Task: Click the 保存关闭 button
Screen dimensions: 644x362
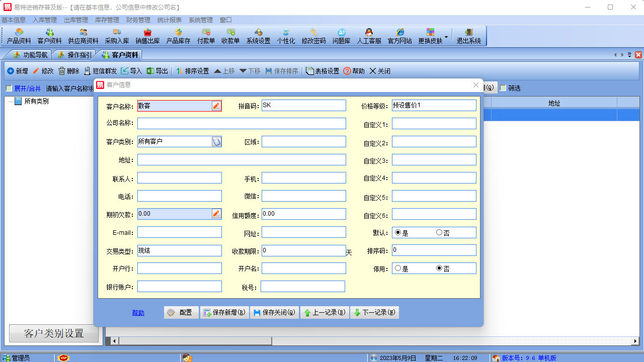Action: click(275, 313)
